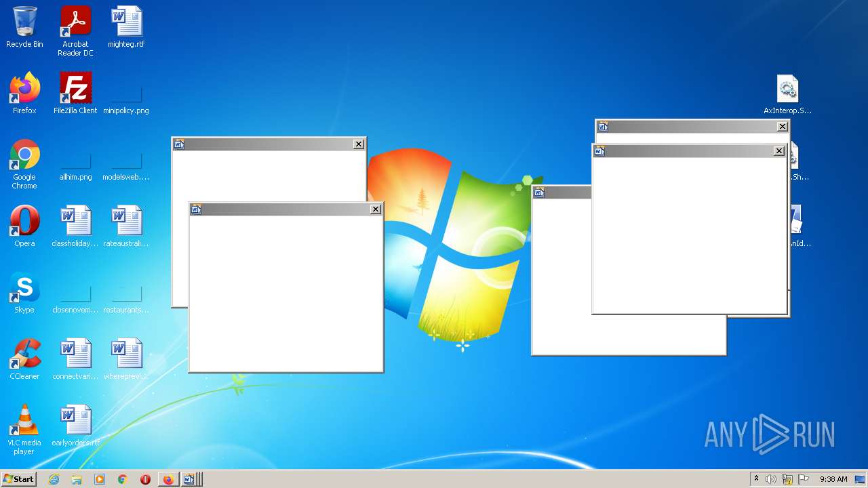The image size is (868, 488).
Task: Select the modelsweb file on the desktop
Action: [x=126, y=165]
